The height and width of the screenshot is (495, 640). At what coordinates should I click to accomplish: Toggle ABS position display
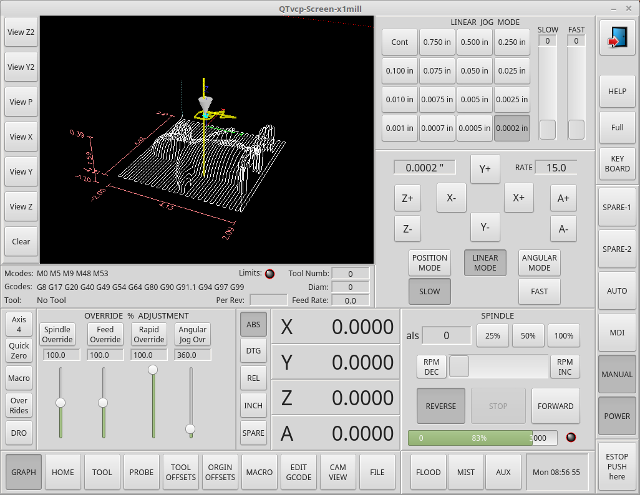tap(253, 323)
